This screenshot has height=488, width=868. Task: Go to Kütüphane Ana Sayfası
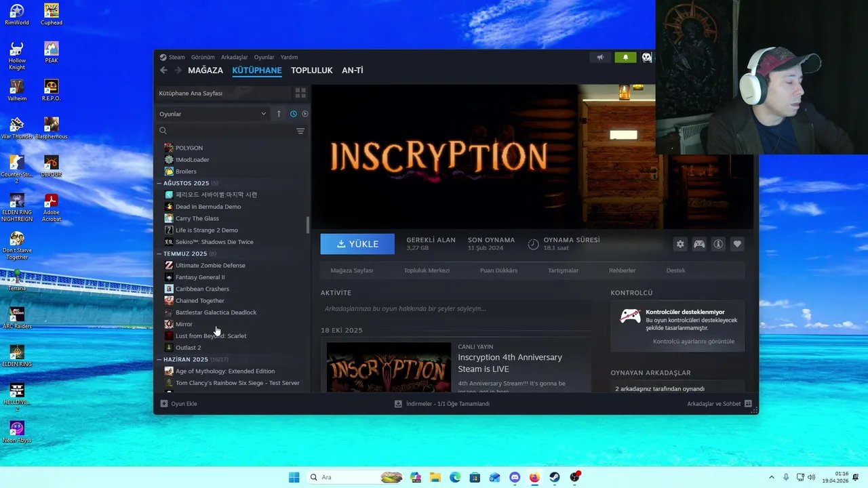click(x=222, y=93)
